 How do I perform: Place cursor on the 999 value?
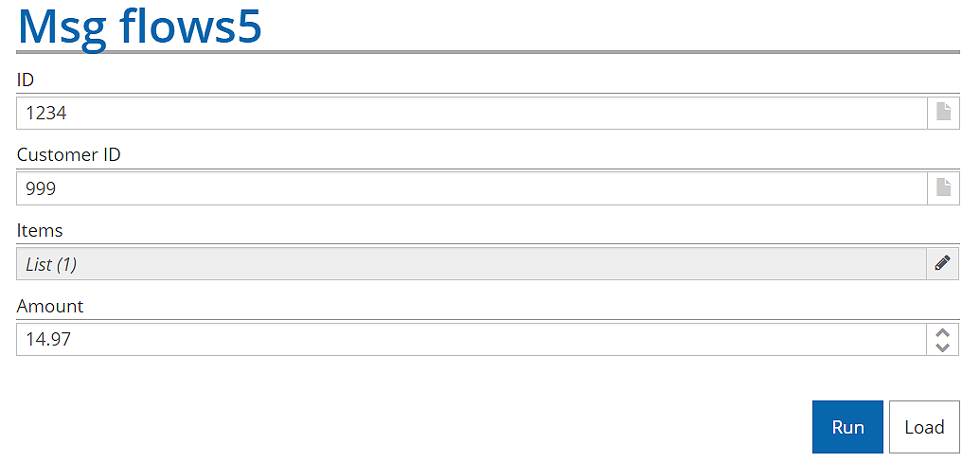[x=41, y=189]
